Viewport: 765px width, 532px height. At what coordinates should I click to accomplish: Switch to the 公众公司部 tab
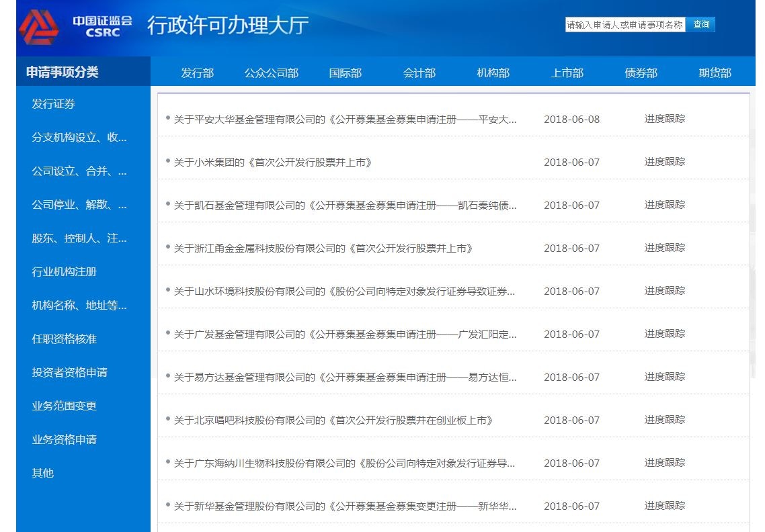[271, 73]
